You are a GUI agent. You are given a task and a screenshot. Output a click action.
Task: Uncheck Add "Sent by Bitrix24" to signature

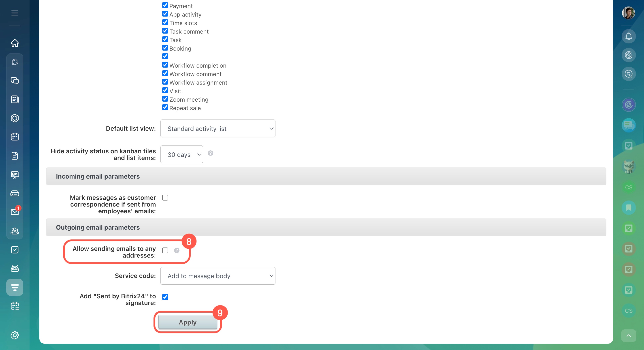(x=165, y=297)
